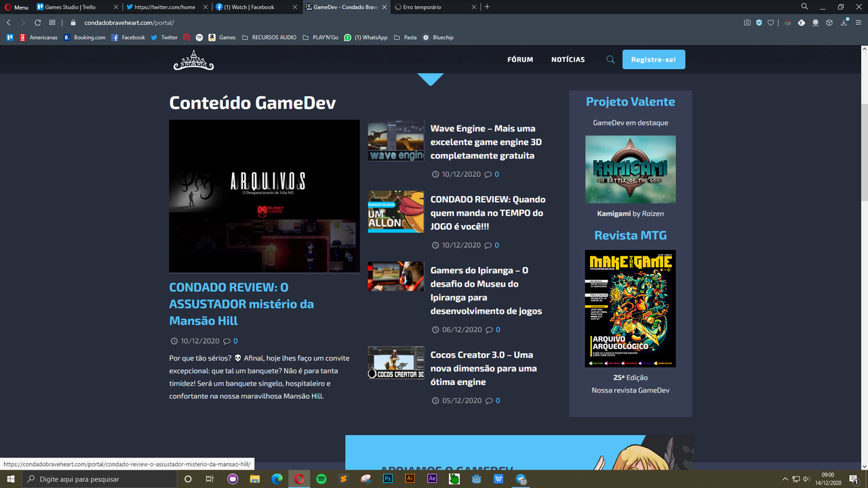
Task: Click the site search magnifier icon
Action: tap(610, 60)
